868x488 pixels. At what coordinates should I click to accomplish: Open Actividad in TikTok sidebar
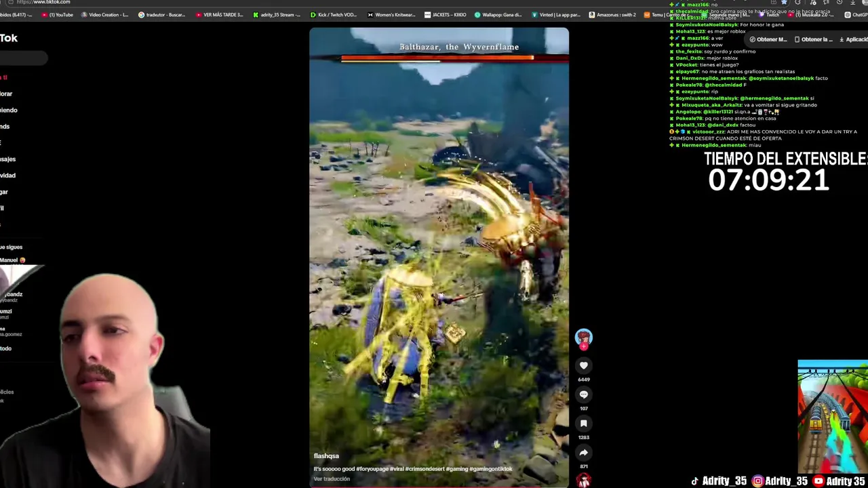pos(7,175)
